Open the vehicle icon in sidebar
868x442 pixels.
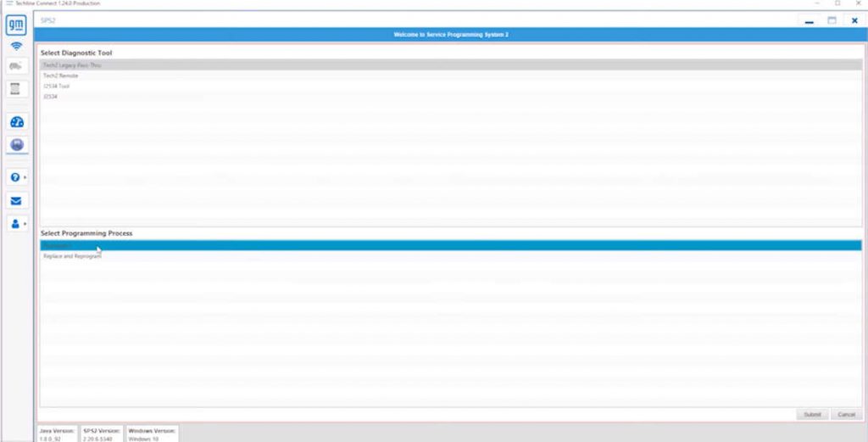(17, 66)
